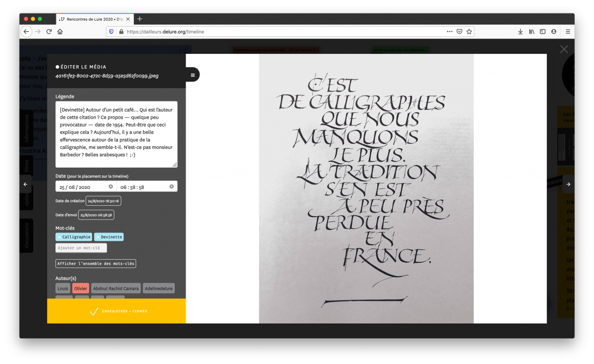
Task: Open the Firefox account icon
Action: click(553, 31)
